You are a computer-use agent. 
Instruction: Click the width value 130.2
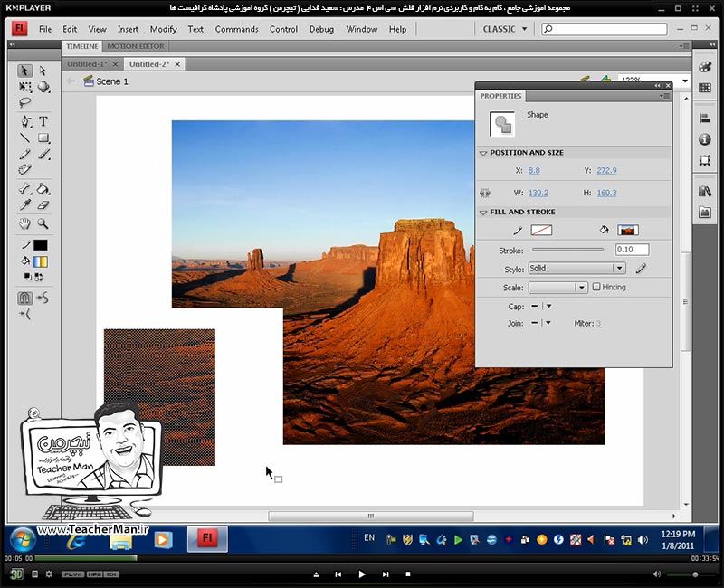(538, 193)
